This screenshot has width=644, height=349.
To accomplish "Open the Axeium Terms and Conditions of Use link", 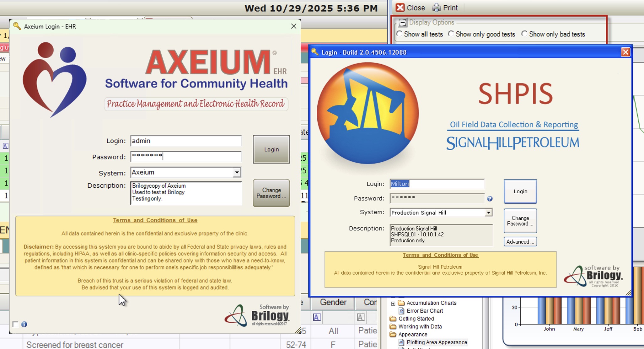I will click(x=155, y=220).
